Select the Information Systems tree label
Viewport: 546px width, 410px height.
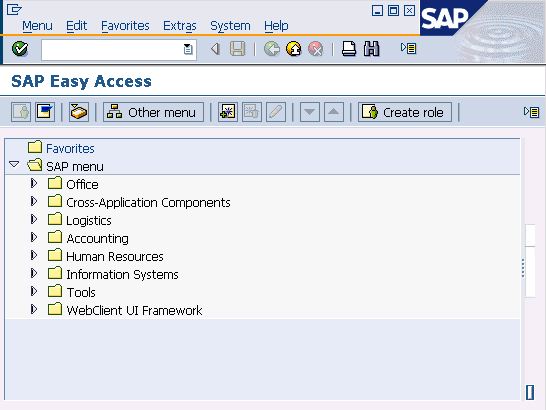[x=122, y=274]
